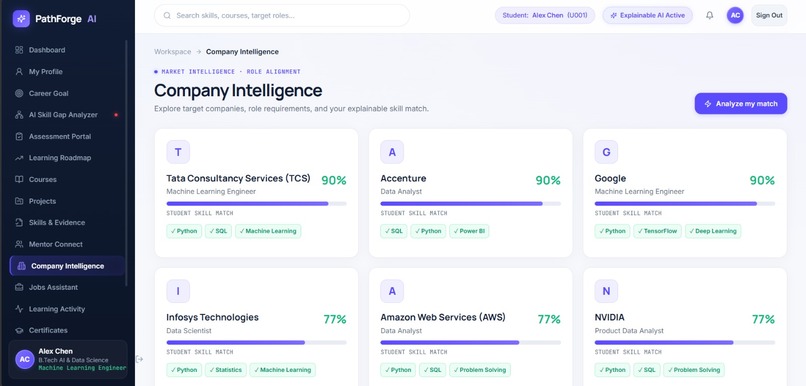Click the Infosys letter I icon

[x=178, y=291]
